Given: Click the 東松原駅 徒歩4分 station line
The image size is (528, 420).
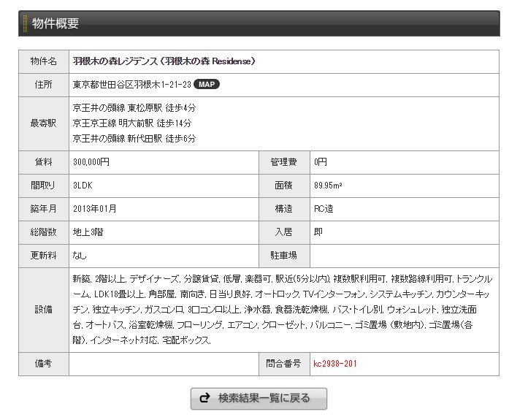Looking at the screenshot, I should pyautogui.click(x=134, y=107).
